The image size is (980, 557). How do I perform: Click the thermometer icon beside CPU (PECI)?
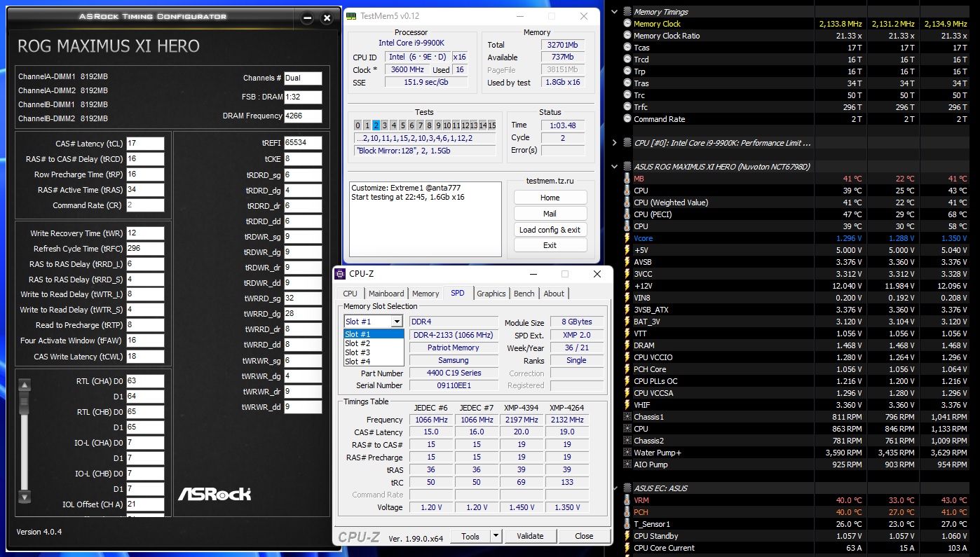point(627,214)
